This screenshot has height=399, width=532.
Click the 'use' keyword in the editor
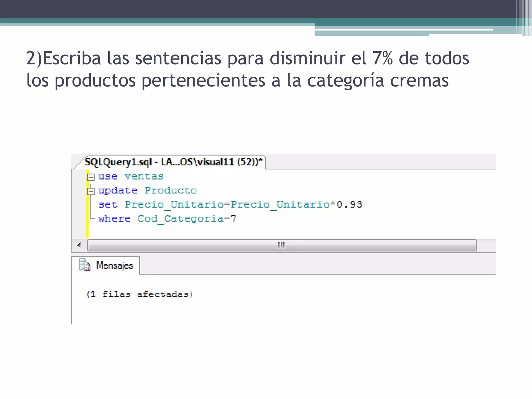click(108, 177)
